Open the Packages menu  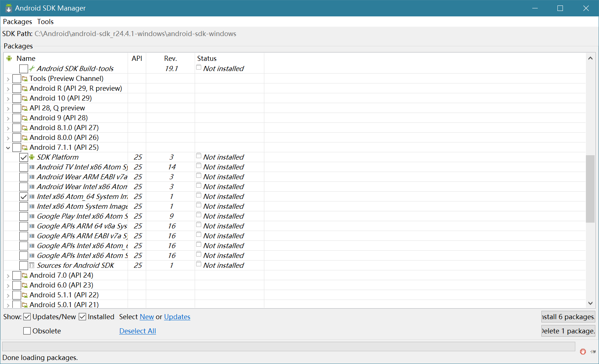click(17, 21)
